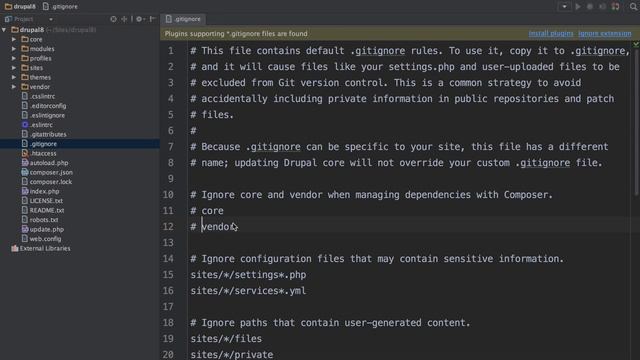Click line number 12 in the gutter
The width and height of the screenshot is (640, 360).
168,227
